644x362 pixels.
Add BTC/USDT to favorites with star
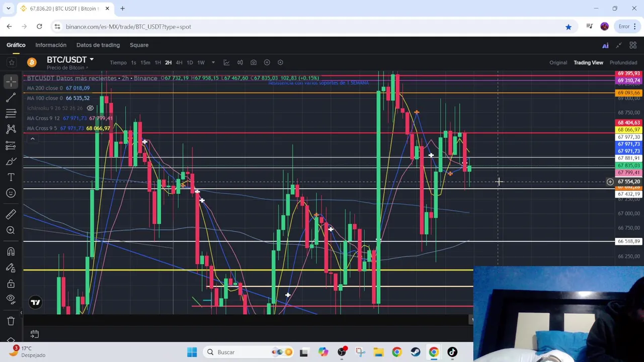point(11,62)
